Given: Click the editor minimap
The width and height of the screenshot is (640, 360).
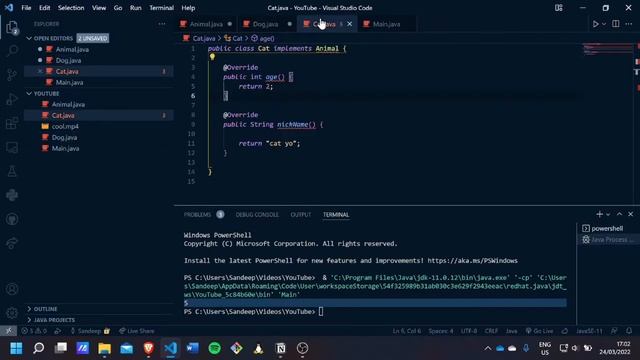Looking at the screenshot, I should 607,50.
